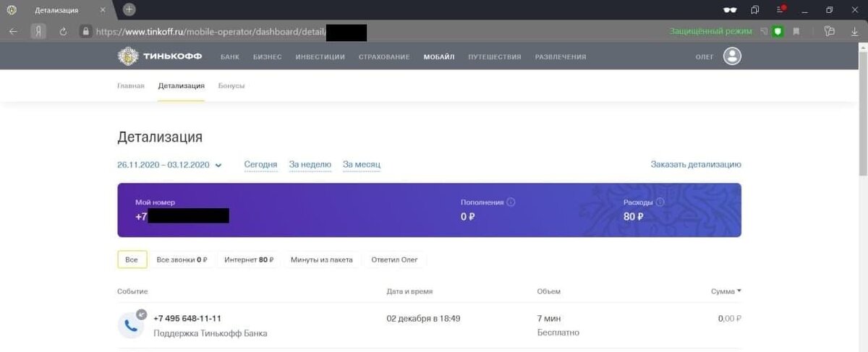Select the Интернет 80 ₽ filter
Image resolution: width=868 pixels, height=352 pixels.
pos(249,259)
